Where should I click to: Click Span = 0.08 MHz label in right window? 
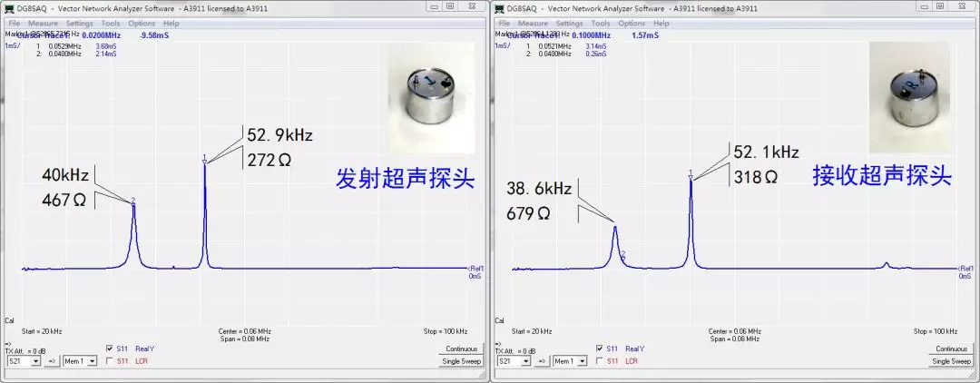[734, 339]
